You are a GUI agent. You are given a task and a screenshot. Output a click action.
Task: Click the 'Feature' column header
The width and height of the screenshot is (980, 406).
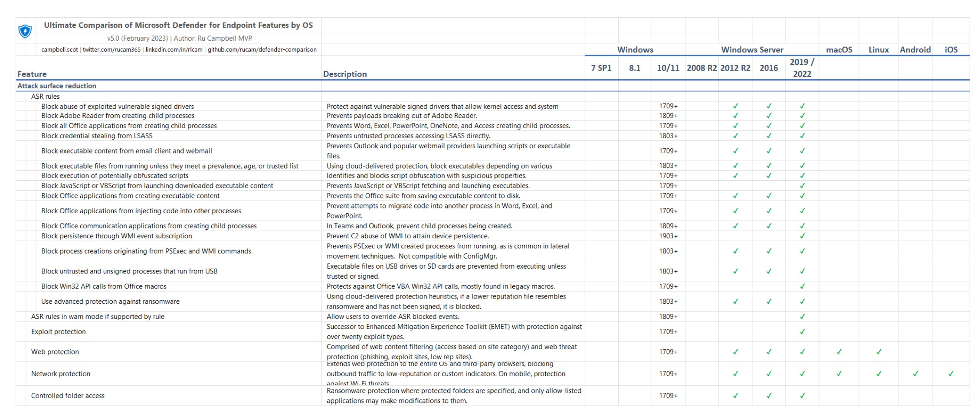tap(32, 74)
